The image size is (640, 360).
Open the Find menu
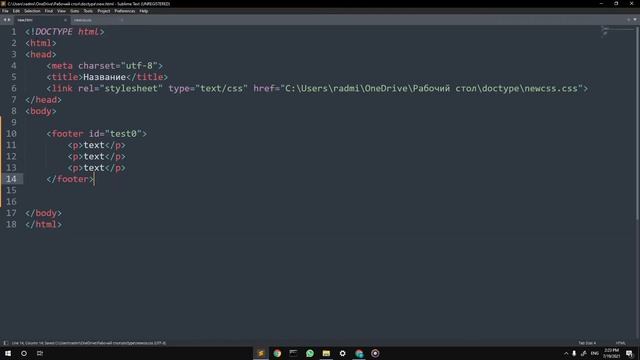pyautogui.click(x=49, y=11)
